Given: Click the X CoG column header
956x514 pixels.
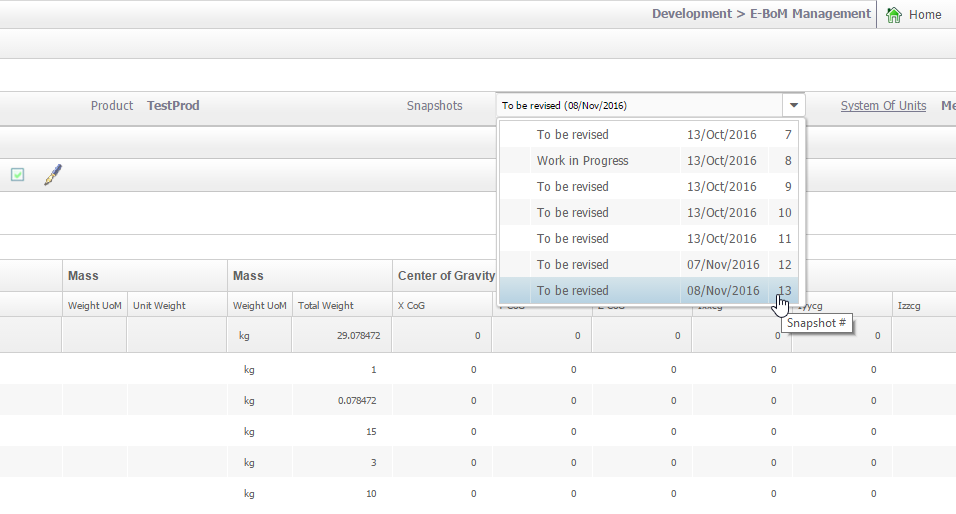Looking at the screenshot, I should point(411,306).
